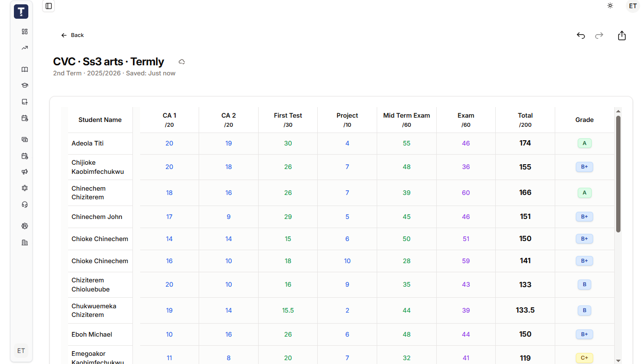Open the ET profile avatar menu
The image size is (644, 364).
tap(633, 6)
